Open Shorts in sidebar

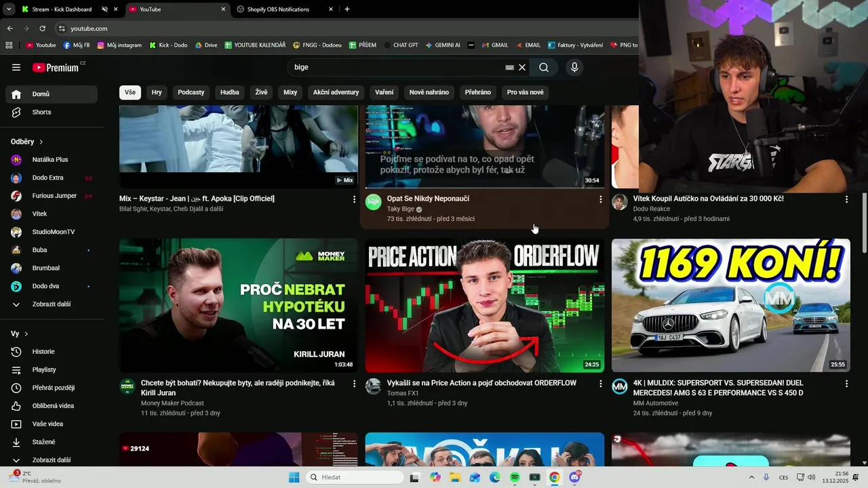pyautogui.click(x=52, y=113)
